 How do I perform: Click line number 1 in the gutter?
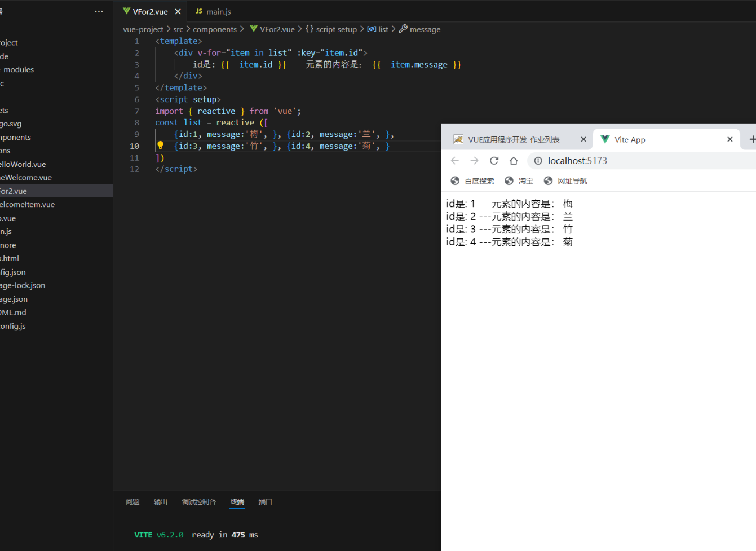coord(136,41)
